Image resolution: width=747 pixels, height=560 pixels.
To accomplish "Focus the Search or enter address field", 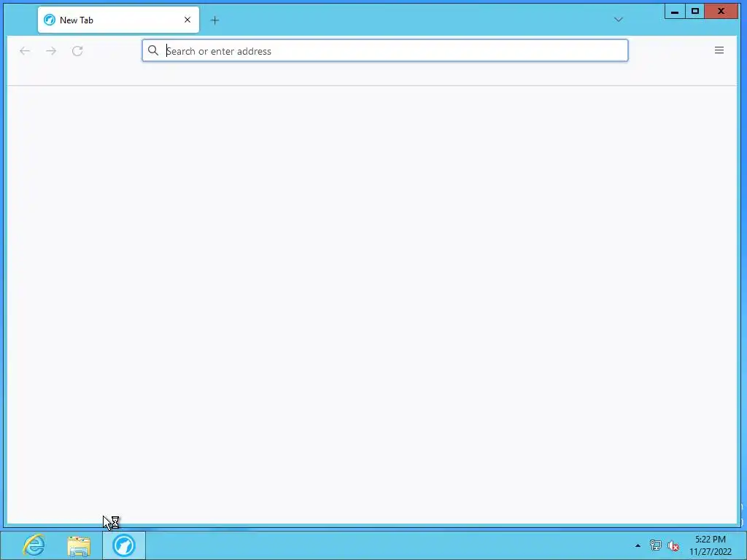I will click(x=385, y=50).
